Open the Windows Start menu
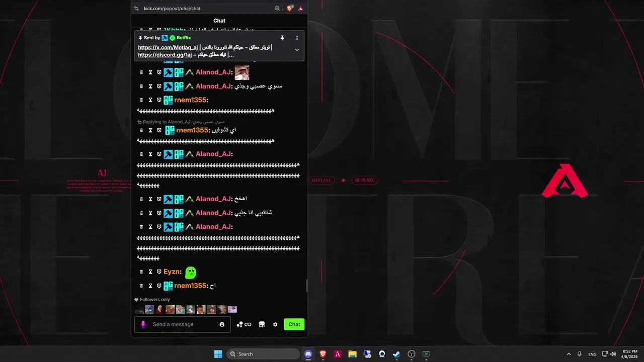 [x=218, y=354]
